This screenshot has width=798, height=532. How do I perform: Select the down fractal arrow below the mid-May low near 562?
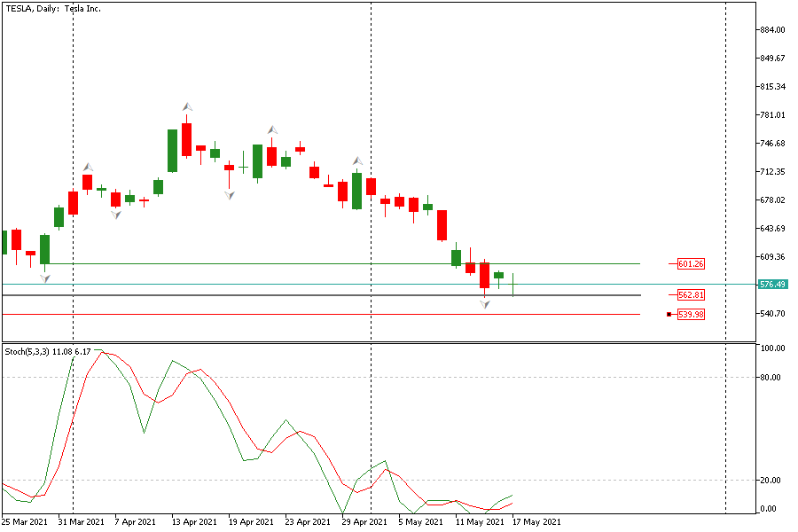(485, 304)
